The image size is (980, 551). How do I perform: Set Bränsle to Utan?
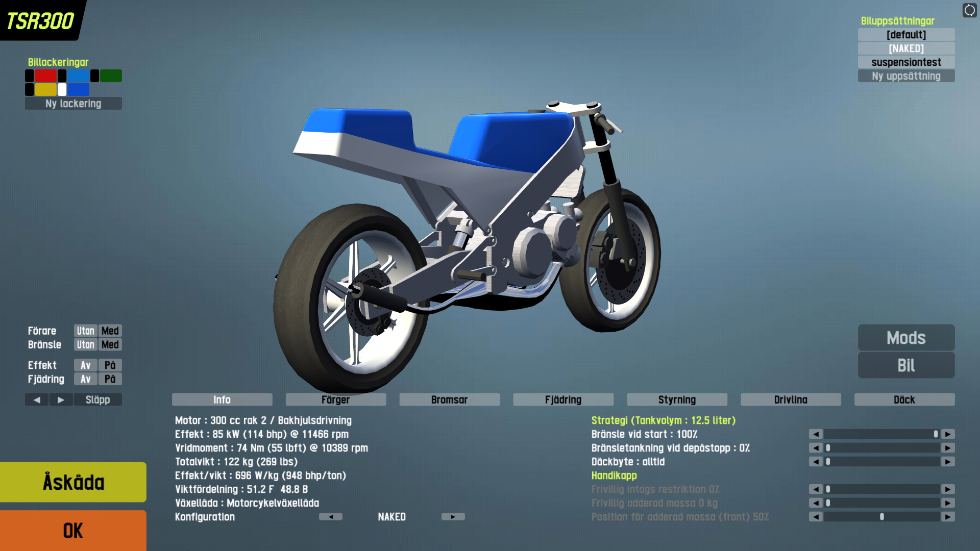[85, 344]
